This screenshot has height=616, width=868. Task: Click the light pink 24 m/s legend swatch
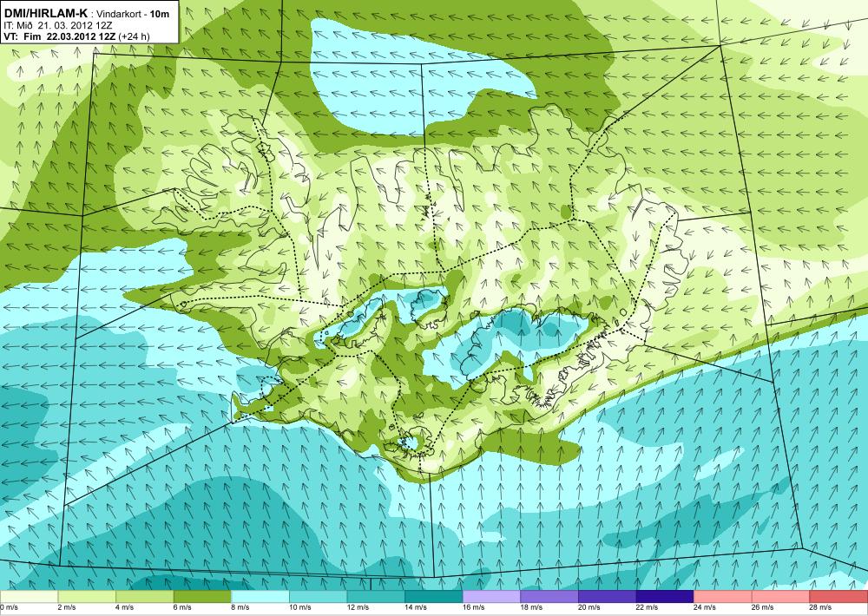(x=723, y=597)
